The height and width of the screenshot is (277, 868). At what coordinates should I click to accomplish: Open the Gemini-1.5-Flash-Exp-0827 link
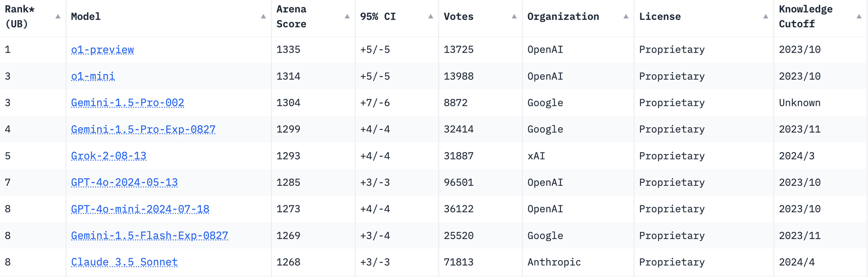point(149,236)
